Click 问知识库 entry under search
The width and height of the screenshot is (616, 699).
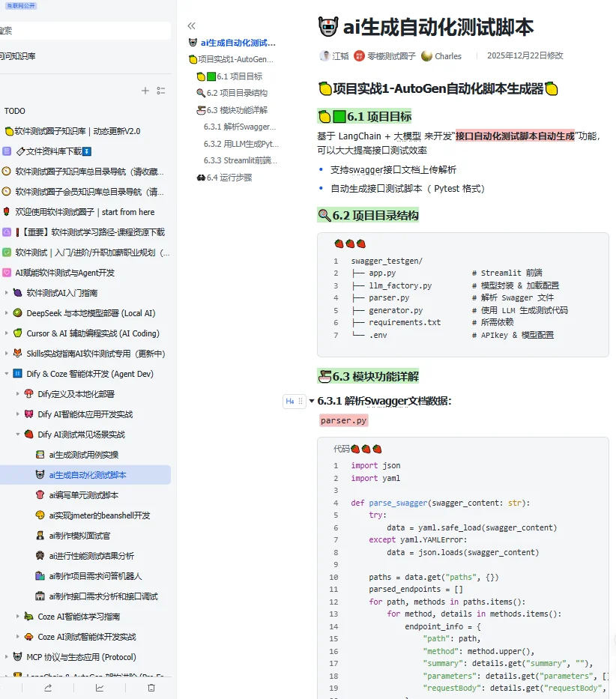(x=18, y=56)
